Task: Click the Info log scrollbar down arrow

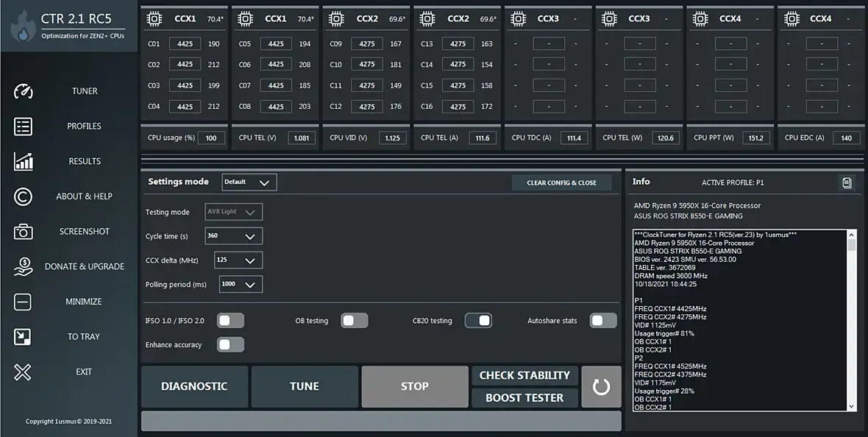Action: tap(851, 407)
